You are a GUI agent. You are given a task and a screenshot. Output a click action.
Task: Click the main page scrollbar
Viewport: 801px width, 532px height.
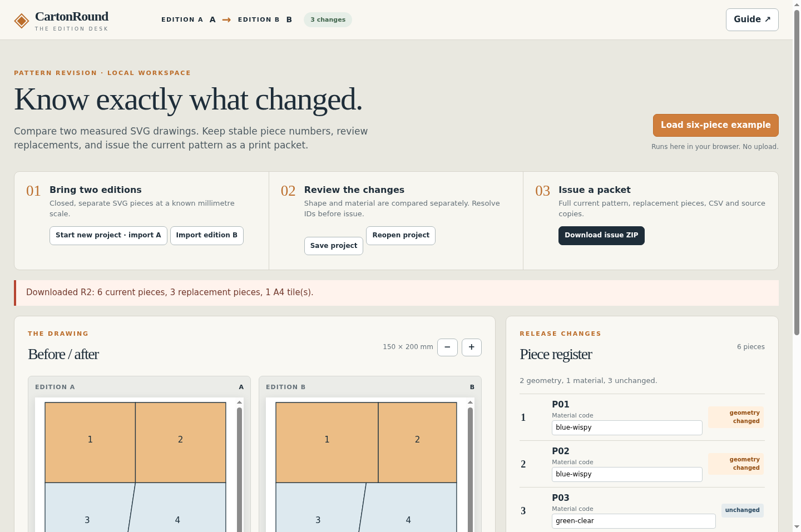pos(797,172)
